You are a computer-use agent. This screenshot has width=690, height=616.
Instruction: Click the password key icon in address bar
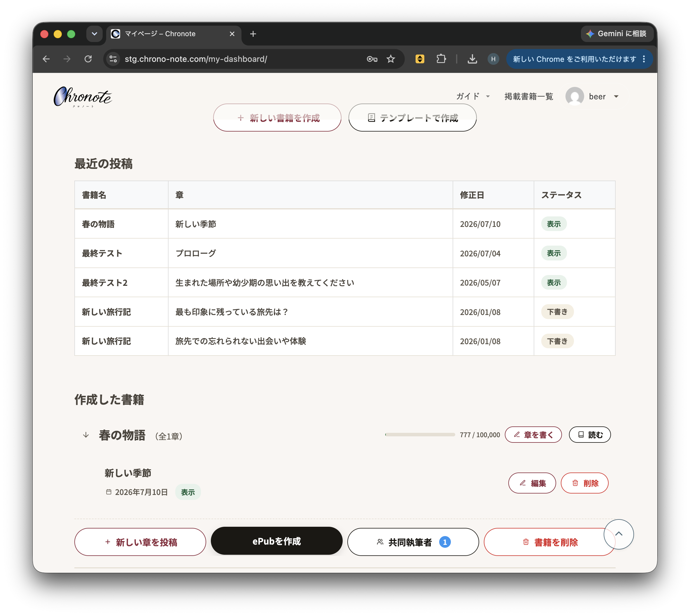coord(372,59)
